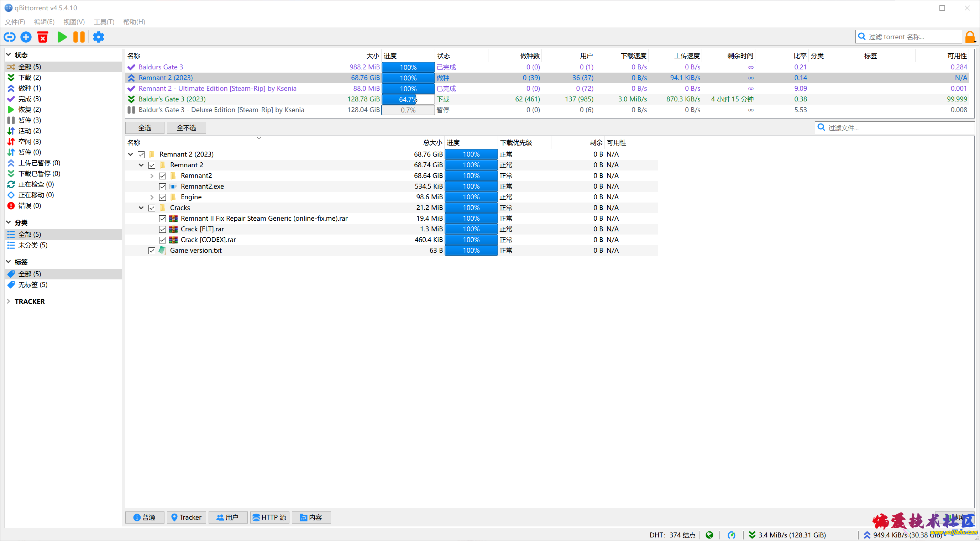Open settings with the blue gear icon
This screenshot has height=541, width=980.
(99, 37)
